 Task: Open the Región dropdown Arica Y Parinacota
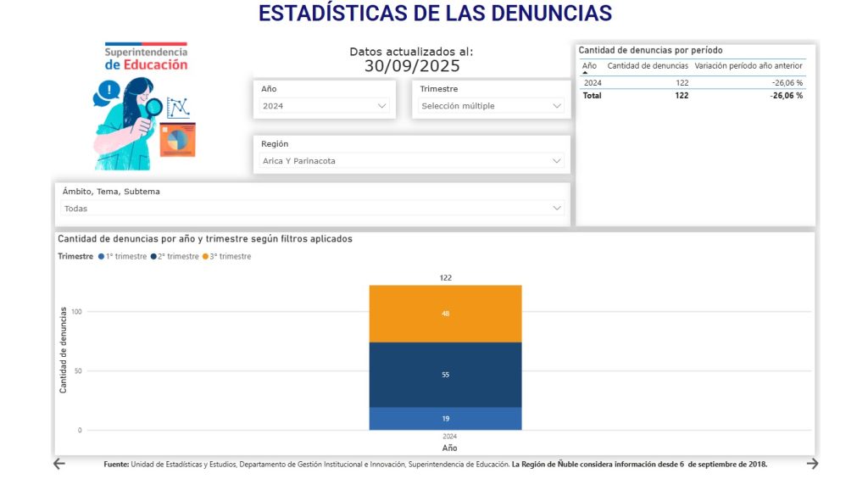[411, 161]
